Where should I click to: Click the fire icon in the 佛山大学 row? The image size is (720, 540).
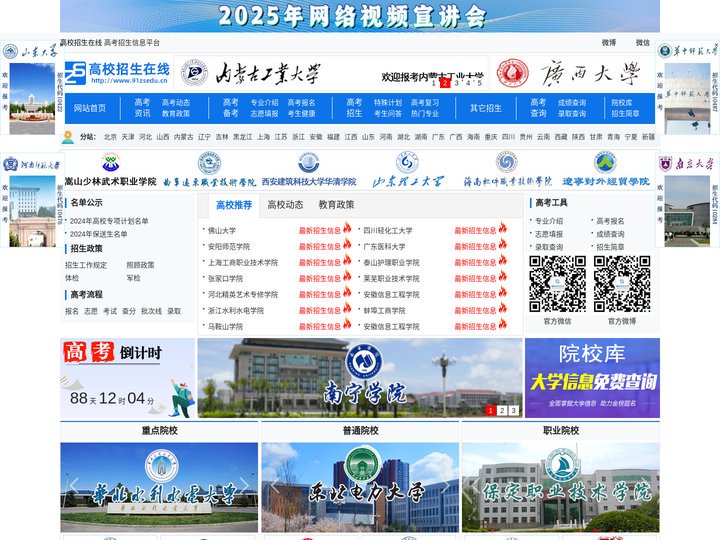[347, 227]
